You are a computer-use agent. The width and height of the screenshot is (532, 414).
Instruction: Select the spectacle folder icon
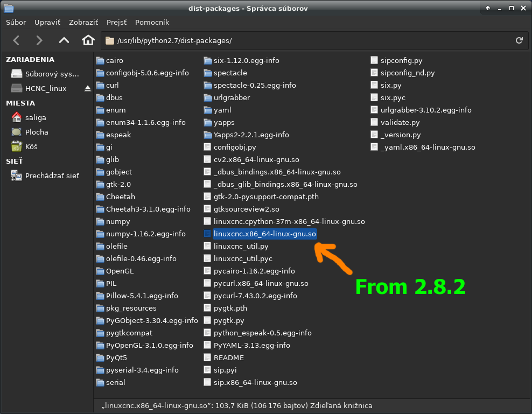[208, 73]
